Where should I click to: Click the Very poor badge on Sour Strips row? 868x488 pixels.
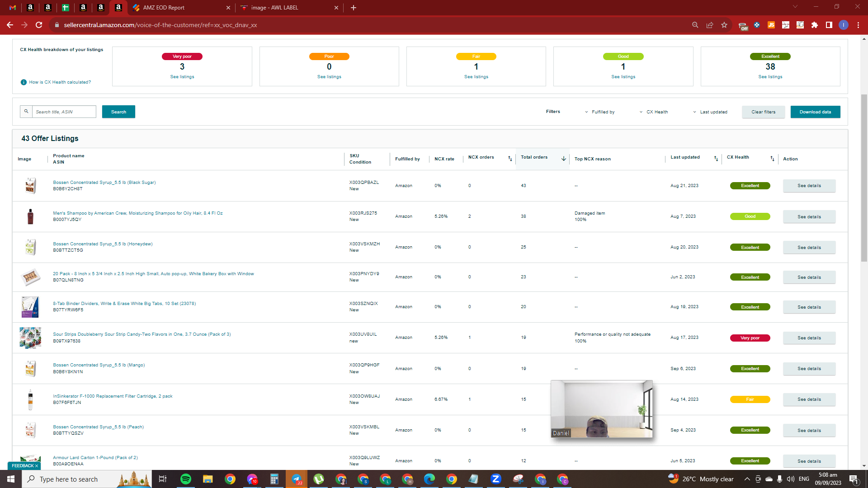750,338
